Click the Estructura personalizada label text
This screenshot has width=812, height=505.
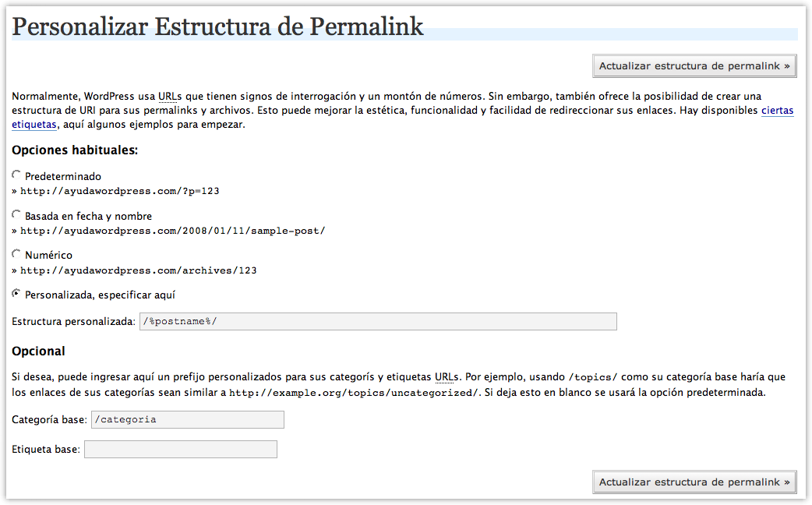(x=73, y=322)
